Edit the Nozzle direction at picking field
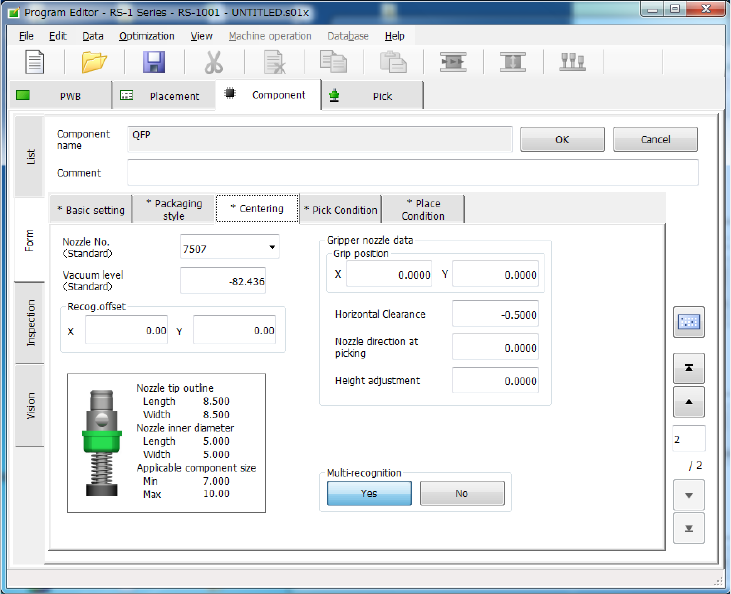The image size is (731, 594). pos(495,347)
